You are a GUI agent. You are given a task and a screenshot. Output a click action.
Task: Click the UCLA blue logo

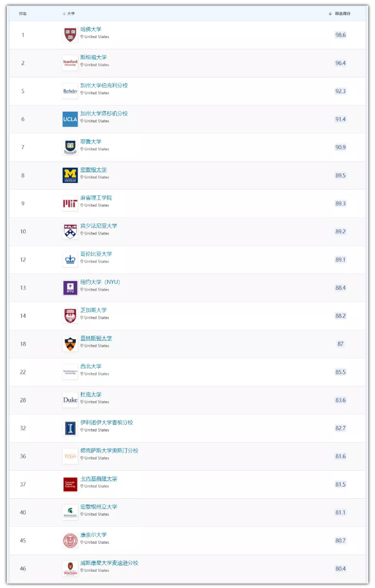(x=70, y=119)
